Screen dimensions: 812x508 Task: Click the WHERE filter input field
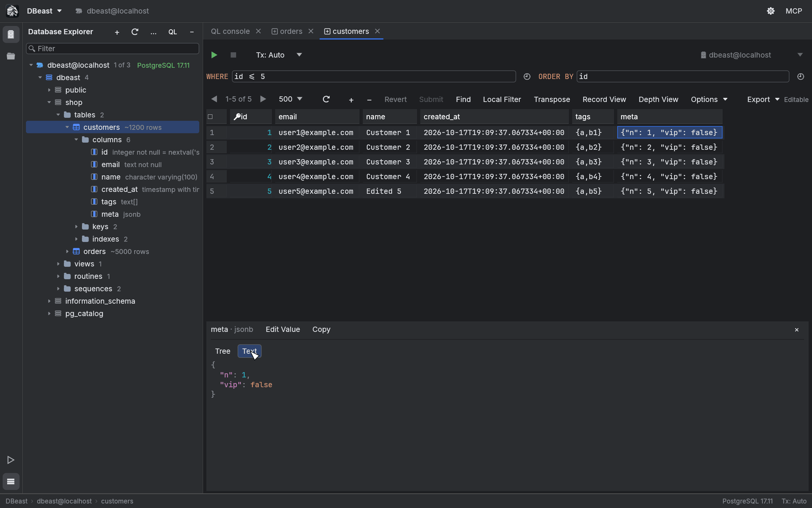coord(374,76)
